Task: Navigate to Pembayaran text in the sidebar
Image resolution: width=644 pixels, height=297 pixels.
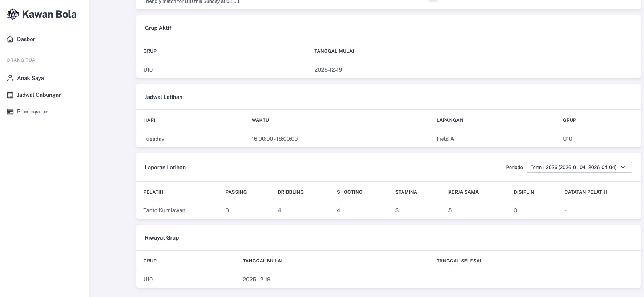Action: 33,112
